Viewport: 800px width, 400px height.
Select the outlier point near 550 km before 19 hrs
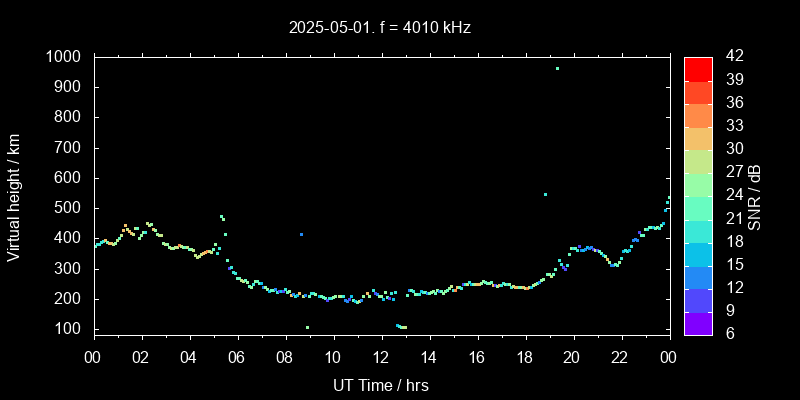[x=545, y=194]
